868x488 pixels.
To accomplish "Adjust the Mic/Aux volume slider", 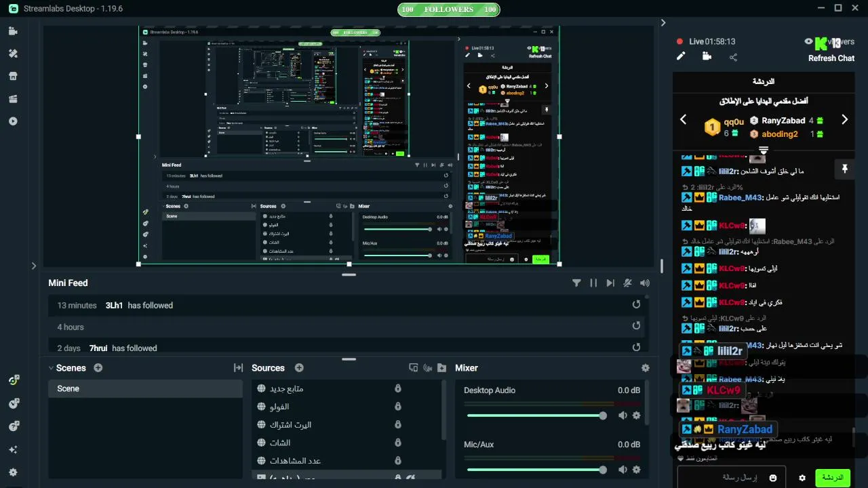I will tap(535, 470).
